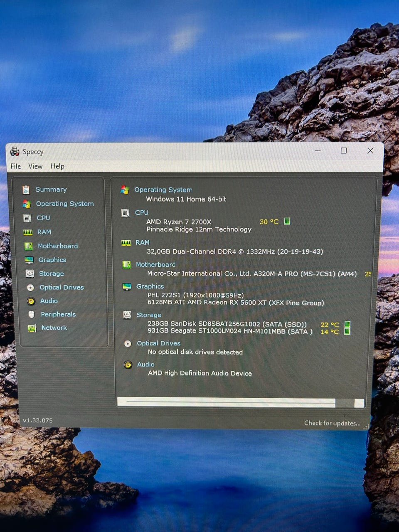The height and width of the screenshot is (532, 399).
Task: Click the Motherboard icon in sidebar
Action: pos(28,246)
